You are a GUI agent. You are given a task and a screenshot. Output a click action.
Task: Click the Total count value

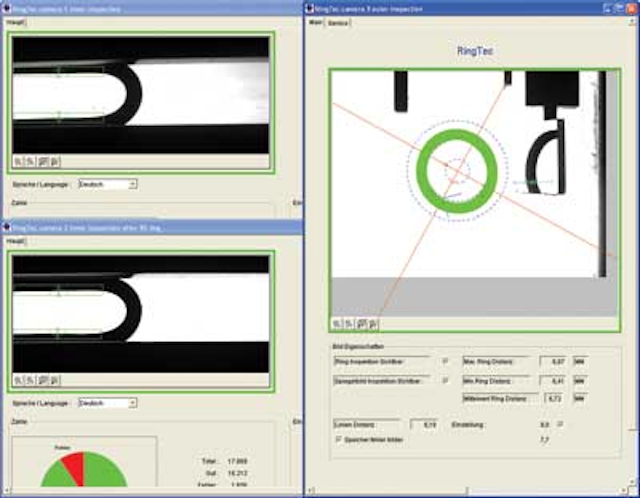[237, 461]
